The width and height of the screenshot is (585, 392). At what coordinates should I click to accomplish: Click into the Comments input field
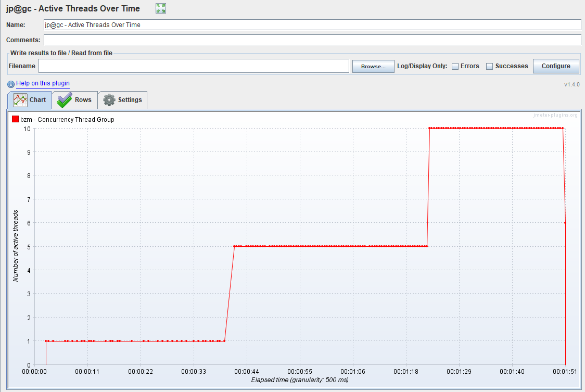[312, 40]
